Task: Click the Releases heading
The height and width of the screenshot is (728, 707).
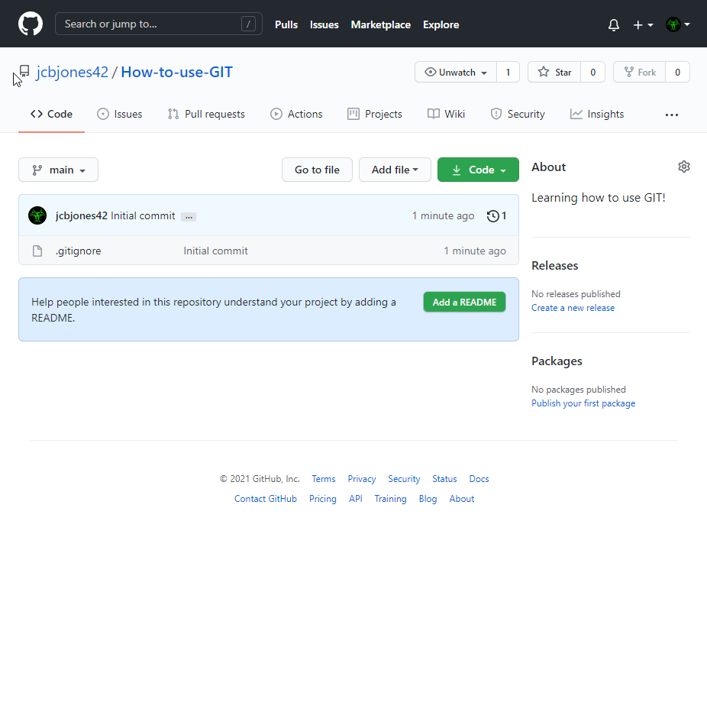Action: point(555,266)
